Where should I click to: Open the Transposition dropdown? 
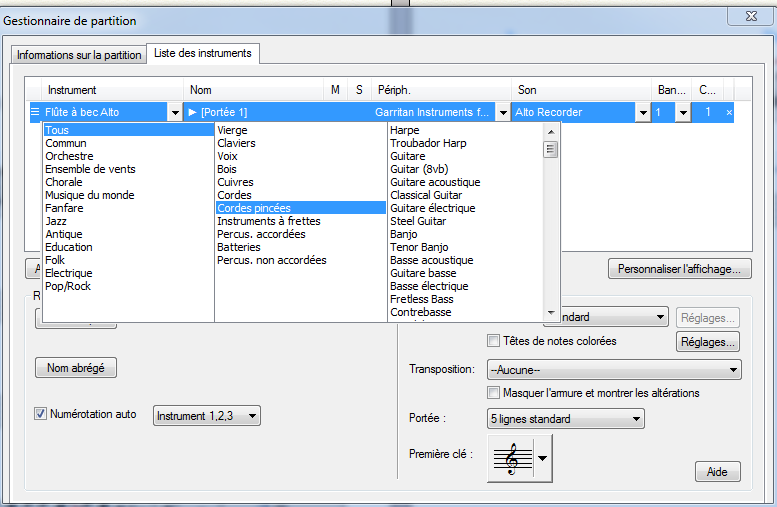613,369
